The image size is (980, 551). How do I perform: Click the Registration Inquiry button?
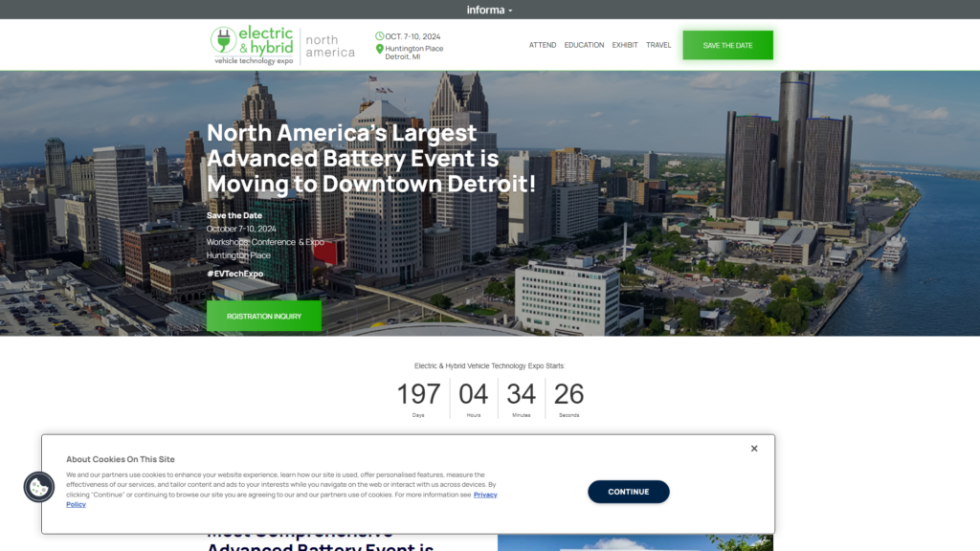tap(264, 316)
